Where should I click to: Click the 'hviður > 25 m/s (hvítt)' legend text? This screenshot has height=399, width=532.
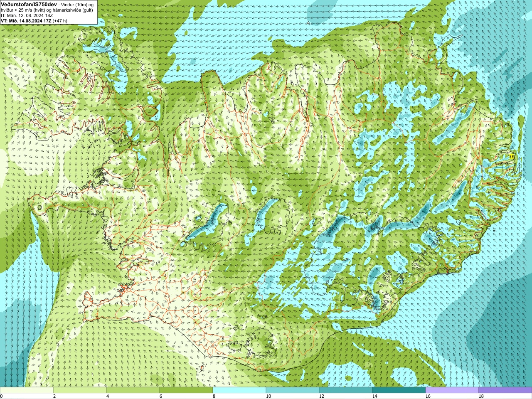click(23, 10)
